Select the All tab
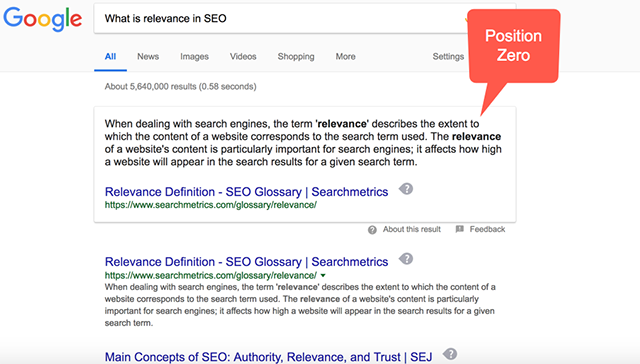Screen dimensions: 640x364 point(110,57)
